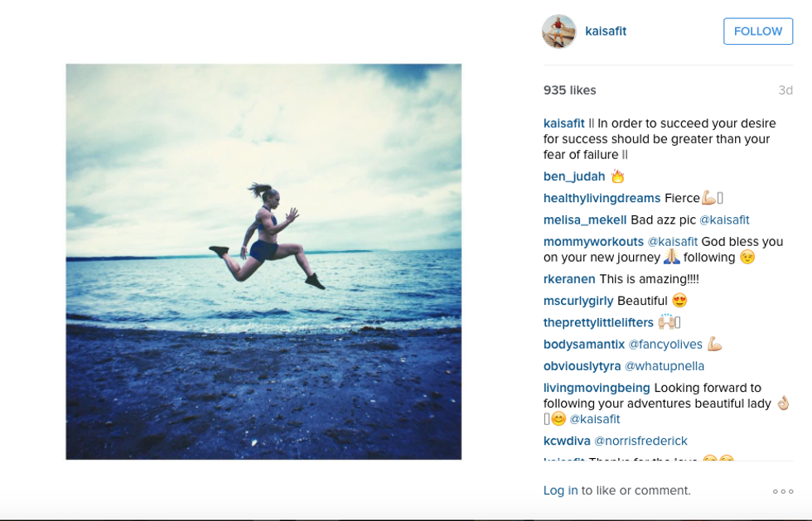Open ben_judah's profile from comments

pos(575,176)
